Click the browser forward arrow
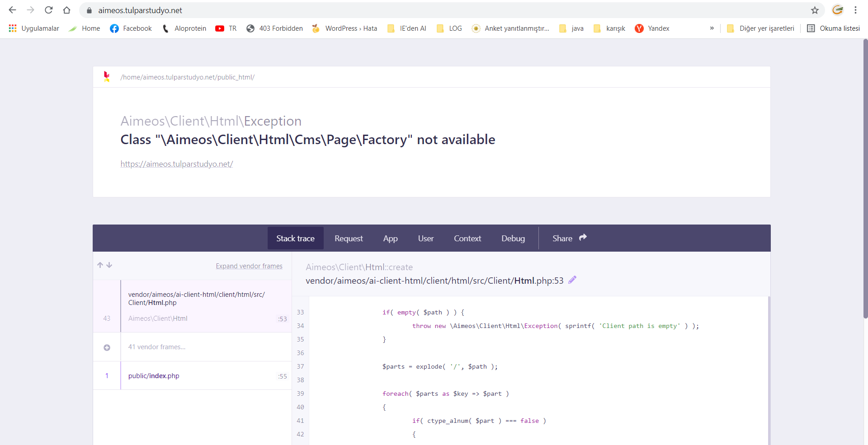 pyautogui.click(x=30, y=10)
